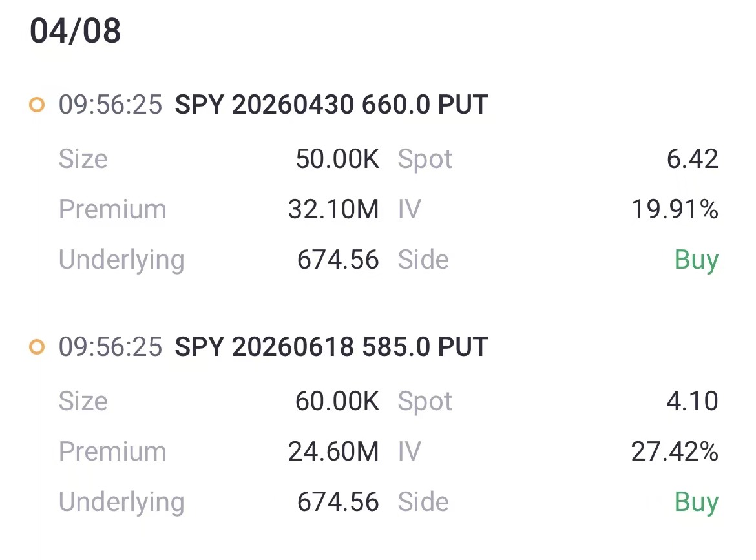Click the second orange timeline circle marker
The height and width of the screenshot is (560, 756).
(37, 347)
